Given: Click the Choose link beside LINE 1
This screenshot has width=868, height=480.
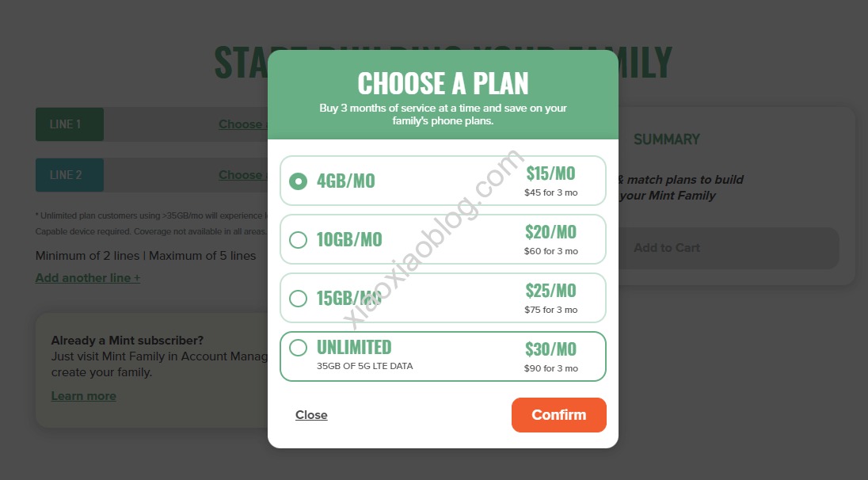Looking at the screenshot, I should click(x=242, y=124).
